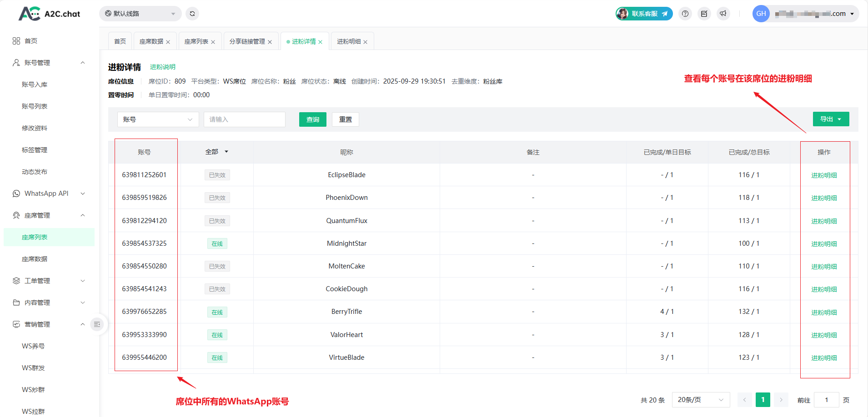Viewport: 868px width, 417px height.
Task: Click the refresh icon beside the route selector
Action: (192, 14)
